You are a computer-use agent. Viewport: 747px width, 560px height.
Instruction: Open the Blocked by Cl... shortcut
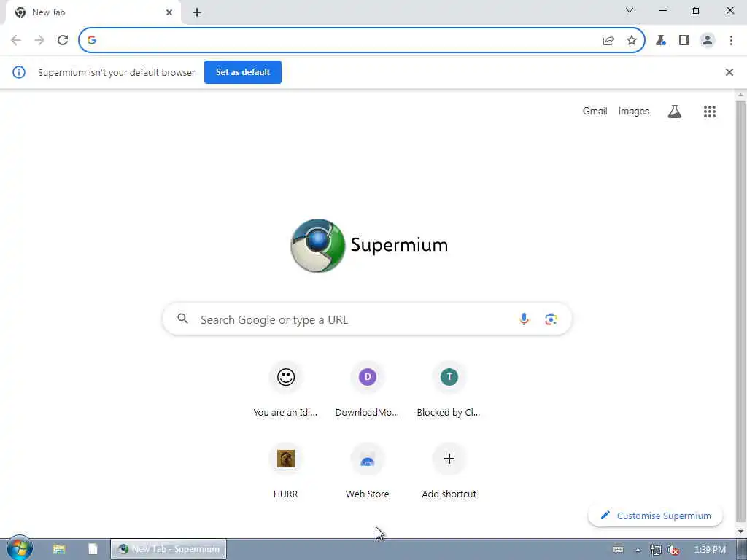click(x=449, y=389)
